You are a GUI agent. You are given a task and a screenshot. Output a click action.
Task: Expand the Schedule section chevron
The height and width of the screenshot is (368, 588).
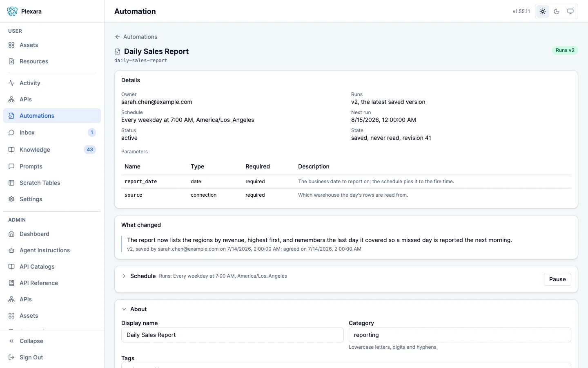pyautogui.click(x=124, y=276)
